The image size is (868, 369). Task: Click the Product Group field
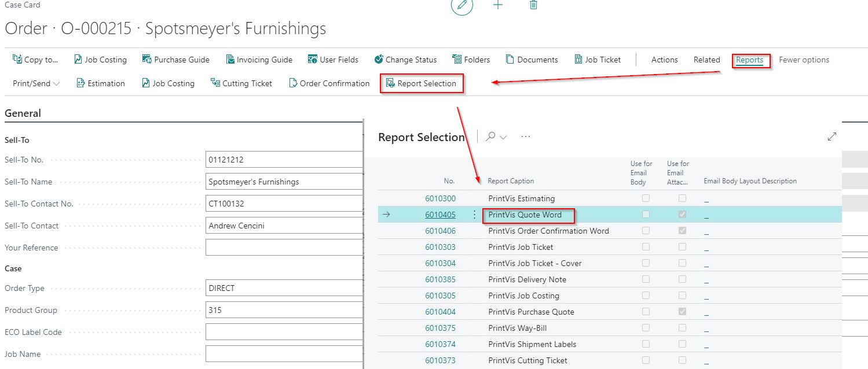[x=284, y=310]
